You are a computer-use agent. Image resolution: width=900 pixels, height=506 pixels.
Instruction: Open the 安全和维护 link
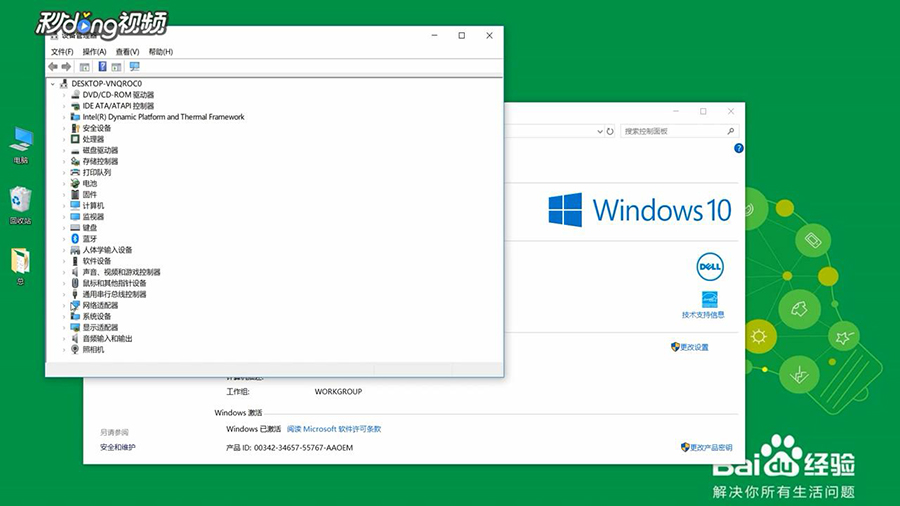tap(118, 447)
